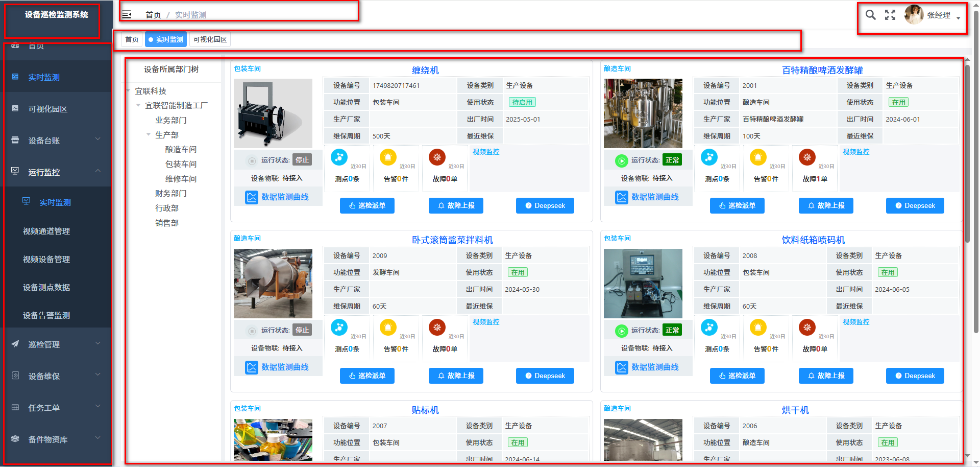Click the yellow 告警 alarm icon for 百特精酿啤酒发酵罐
Screen dimensions: 980x467
pyautogui.click(x=758, y=157)
